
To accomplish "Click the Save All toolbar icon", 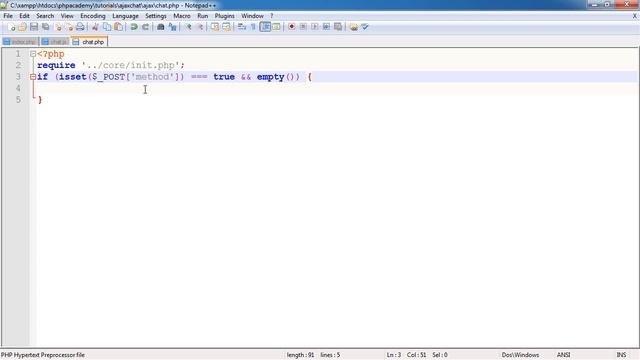I will [46, 27].
